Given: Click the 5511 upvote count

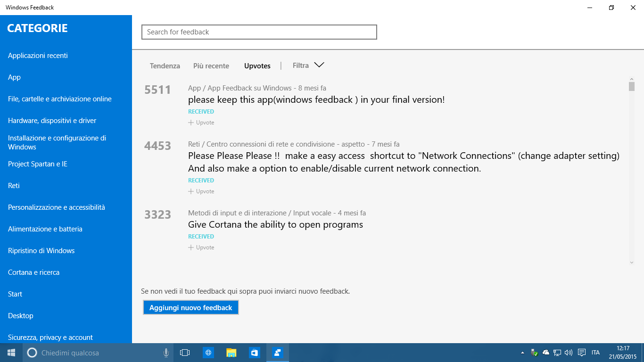Looking at the screenshot, I should (x=157, y=90).
